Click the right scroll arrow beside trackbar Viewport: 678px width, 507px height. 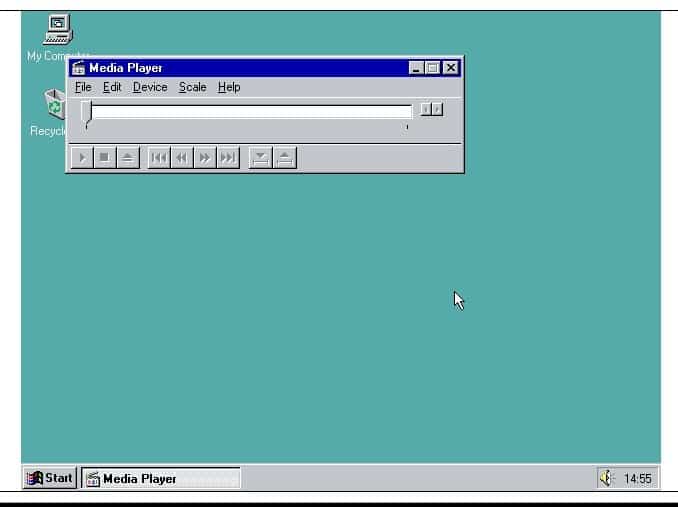[x=438, y=109]
